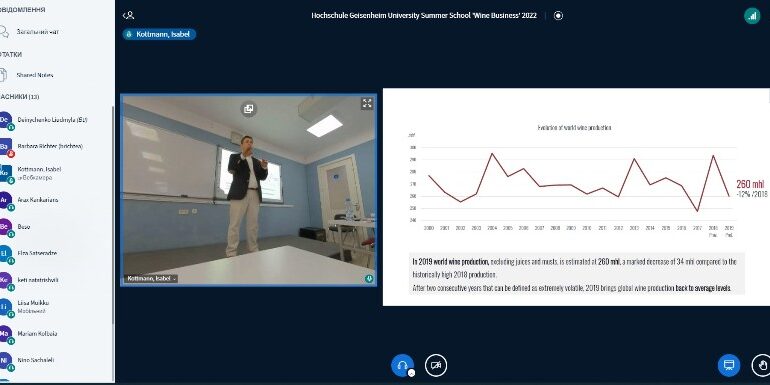Viewport: 770px width, 385px height.
Task: Make the webcam video fullscreen
Action: coord(367,103)
